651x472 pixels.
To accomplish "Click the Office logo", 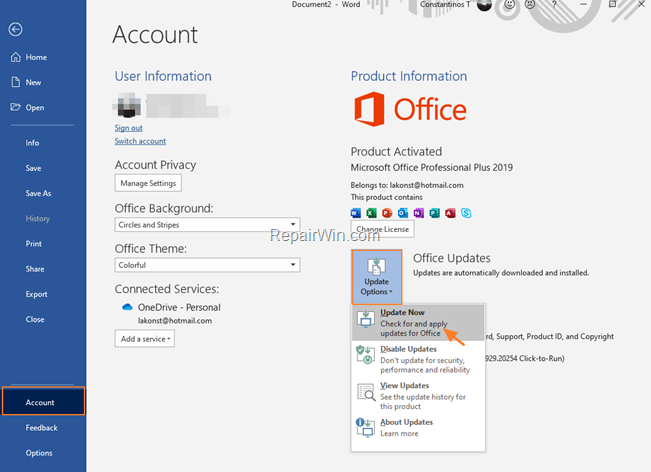I will 410,109.
